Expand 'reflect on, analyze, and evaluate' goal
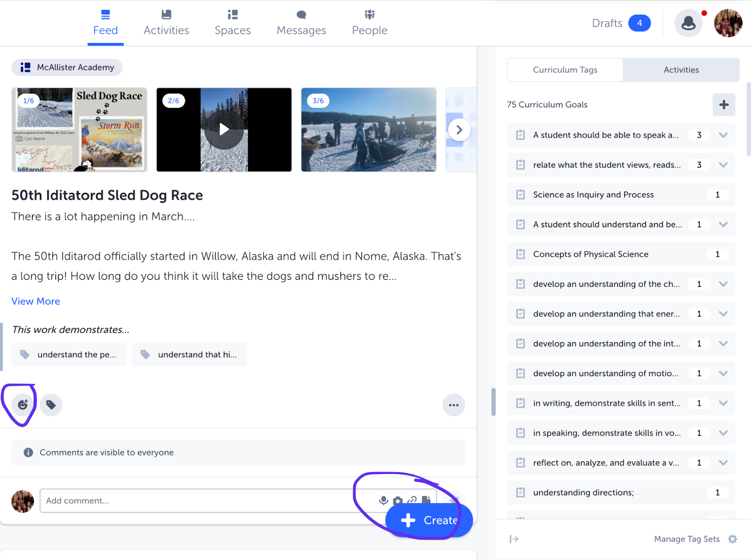Viewport: 751px width, 560px height. tap(723, 463)
